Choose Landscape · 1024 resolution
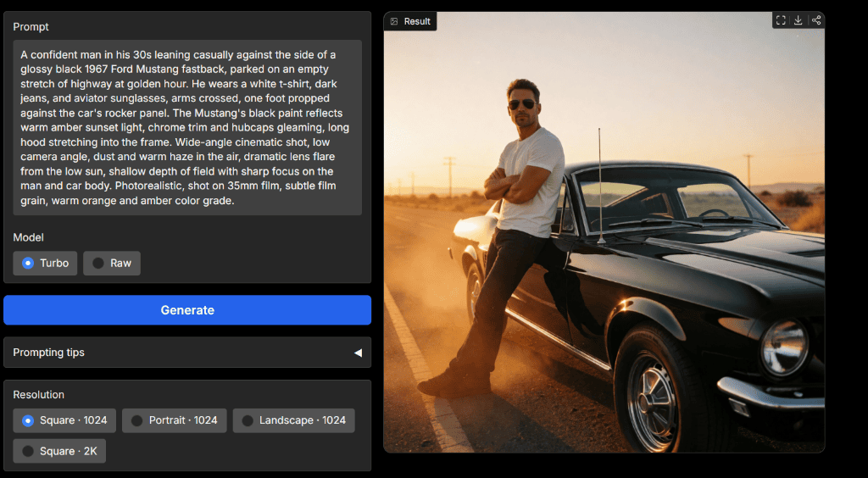 coord(294,420)
